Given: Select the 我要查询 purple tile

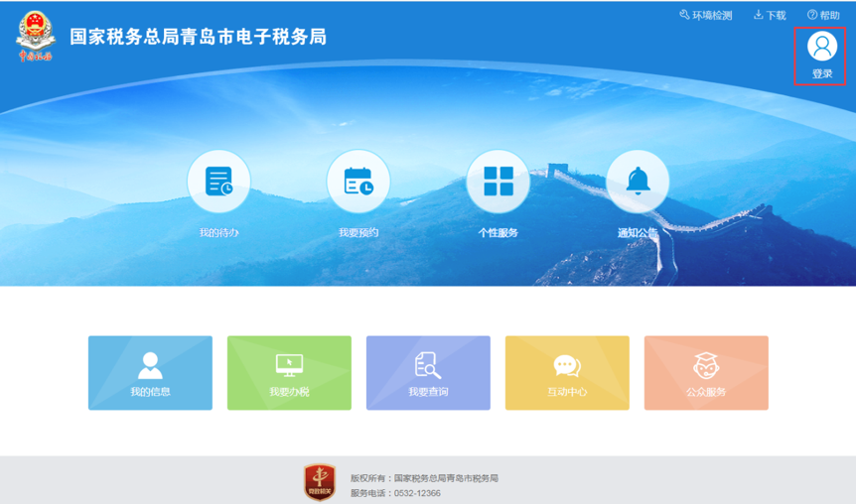Looking at the screenshot, I should click(x=429, y=373).
